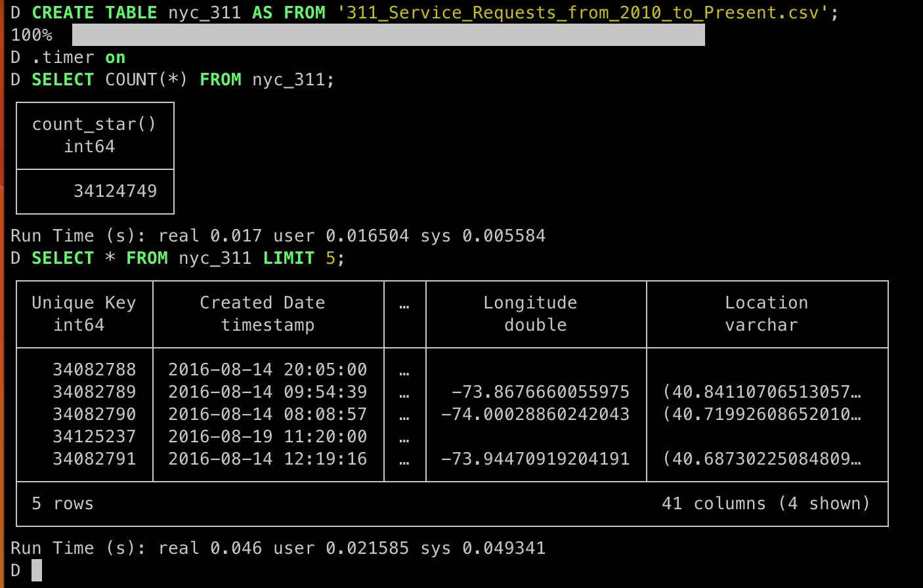Click the int64 type under count_star()
923x588 pixels.
[x=89, y=147]
